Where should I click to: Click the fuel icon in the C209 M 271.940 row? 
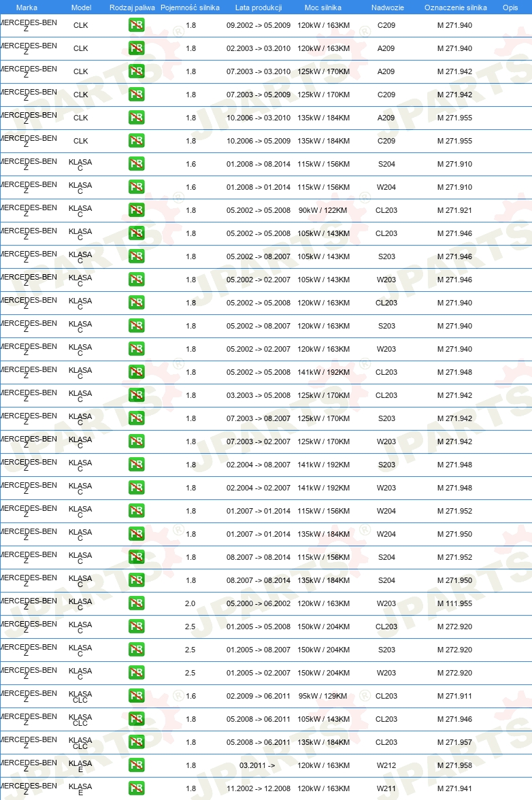click(136, 25)
